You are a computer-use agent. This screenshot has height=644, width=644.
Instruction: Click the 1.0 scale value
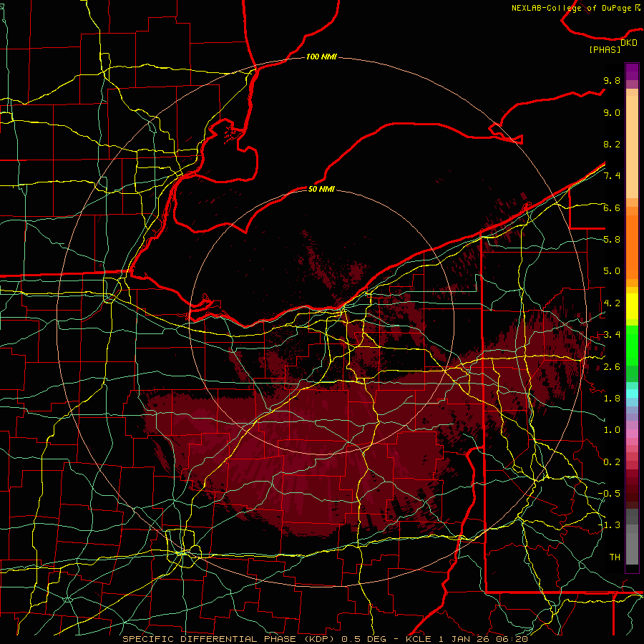pos(612,430)
